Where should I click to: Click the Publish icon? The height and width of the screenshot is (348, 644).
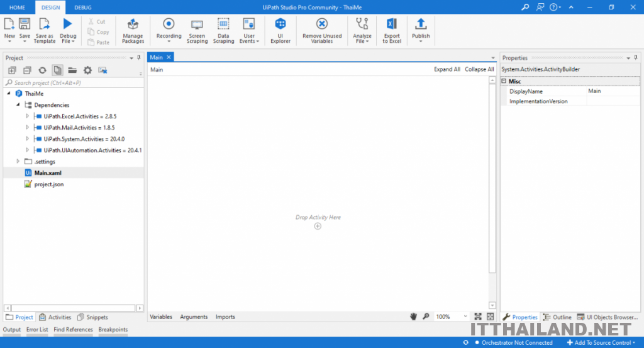(x=421, y=24)
